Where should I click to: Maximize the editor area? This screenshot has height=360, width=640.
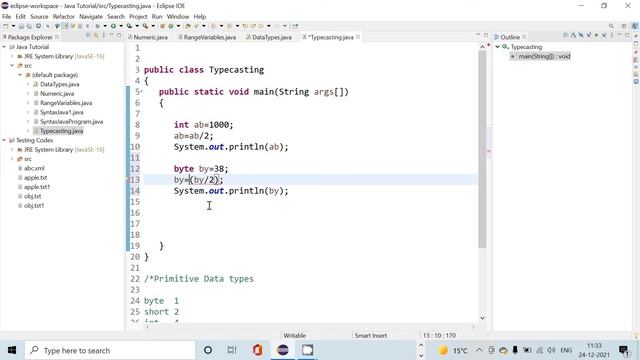(486, 36)
